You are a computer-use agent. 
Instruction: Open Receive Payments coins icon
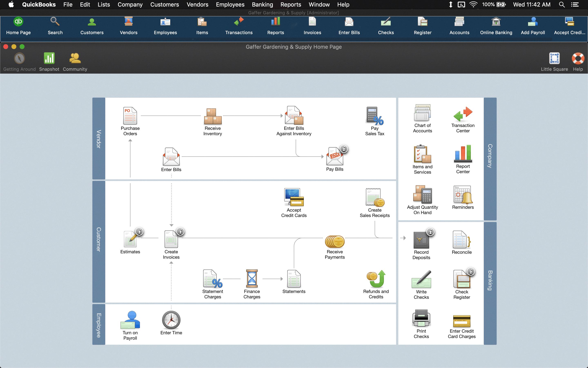point(335,241)
